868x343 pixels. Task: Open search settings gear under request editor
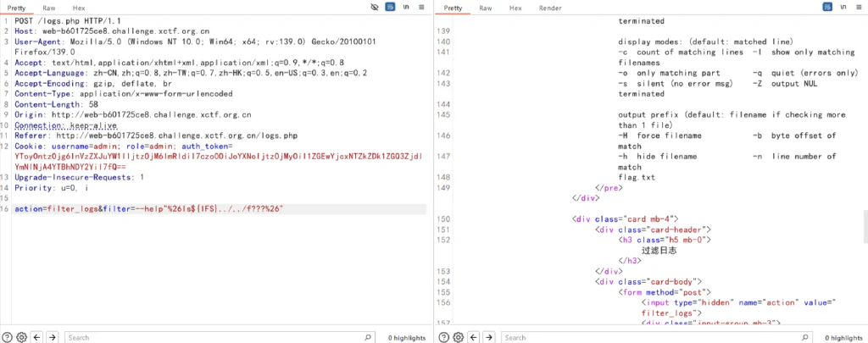(21, 337)
